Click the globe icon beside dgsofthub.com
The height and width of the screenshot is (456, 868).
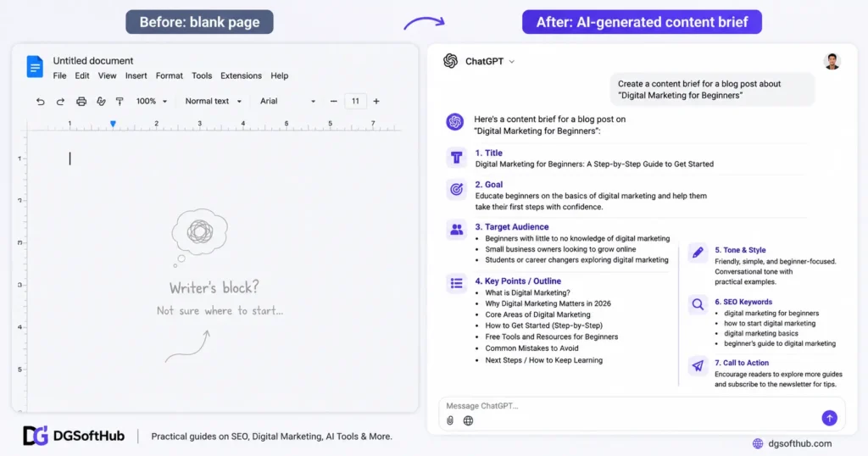[758, 444]
